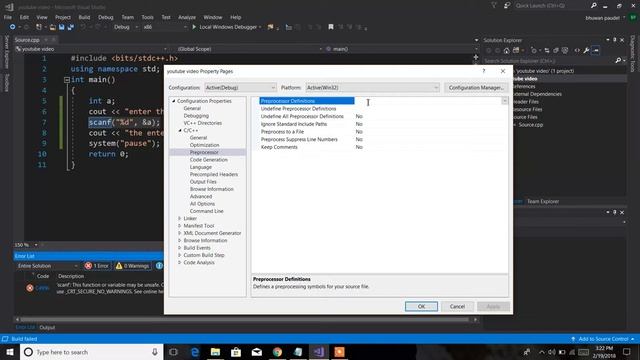
Task: Click the Preprocessor Definitions value field
Action: coord(427,101)
